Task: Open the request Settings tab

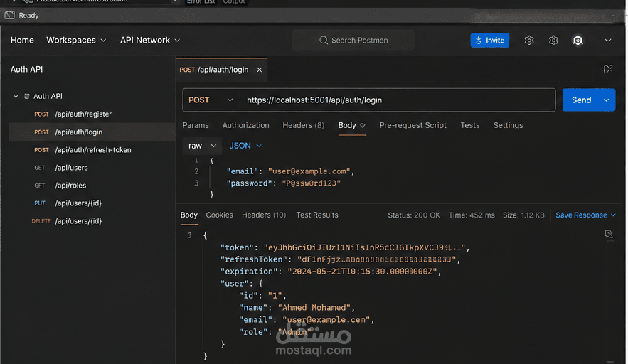Action: point(508,125)
